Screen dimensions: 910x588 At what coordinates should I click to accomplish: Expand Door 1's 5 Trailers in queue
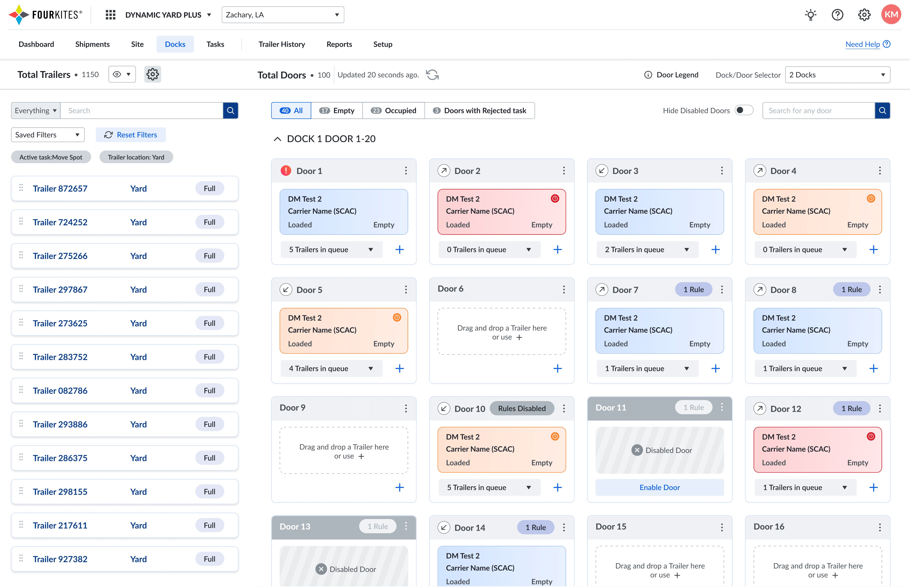[331, 250]
